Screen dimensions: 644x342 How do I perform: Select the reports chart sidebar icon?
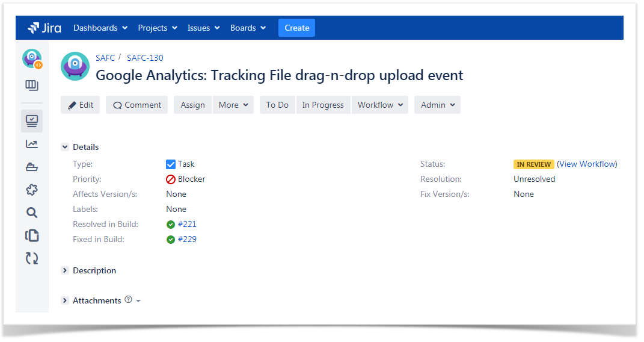(x=32, y=143)
